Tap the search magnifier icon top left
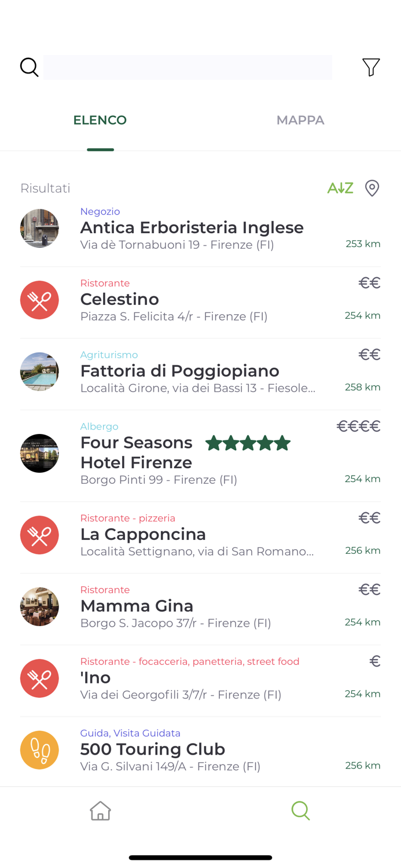The image size is (401, 868). click(29, 67)
